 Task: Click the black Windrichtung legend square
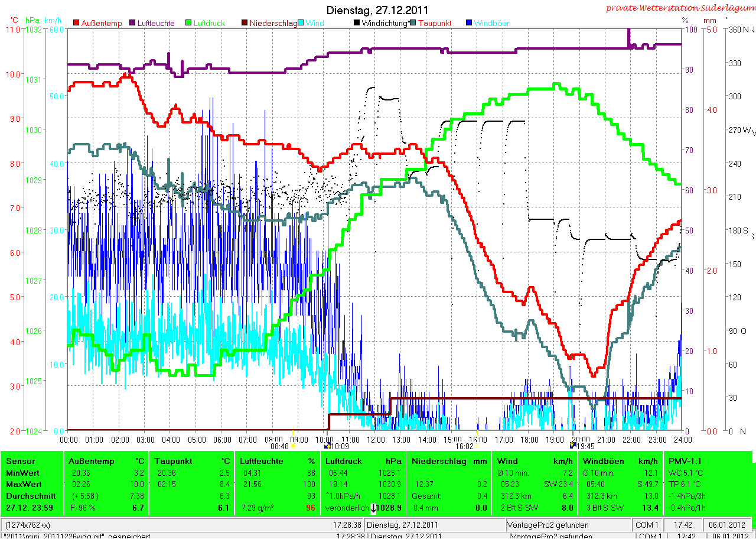pos(356,23)
